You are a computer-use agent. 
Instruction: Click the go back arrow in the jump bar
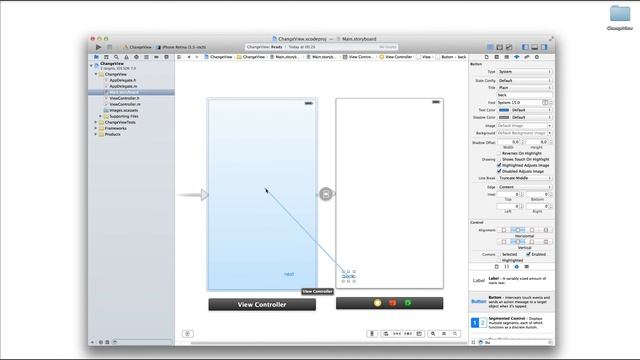click(189, 57)
